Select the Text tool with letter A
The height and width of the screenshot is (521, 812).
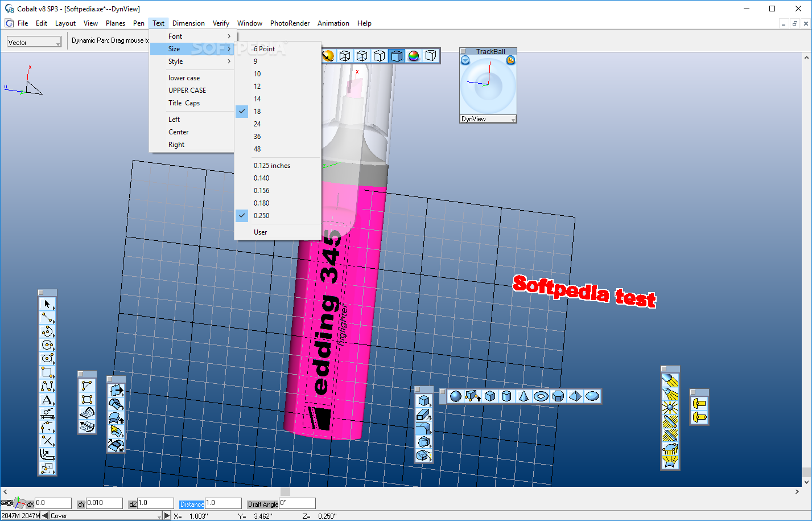pos(47,400)
